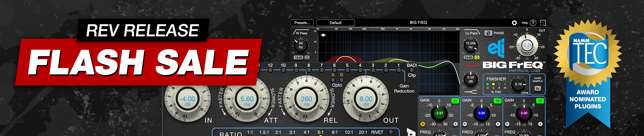The width and height of the screenshot is (644, 136).
Task: Click the OUT knob showing -2.25
Action: click(x=527, y=45)
